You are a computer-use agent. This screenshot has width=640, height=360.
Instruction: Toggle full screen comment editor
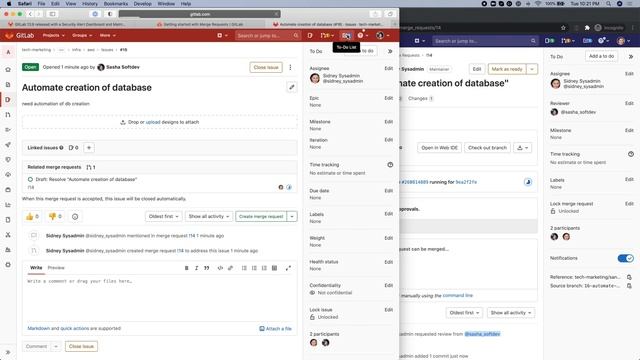288,268
